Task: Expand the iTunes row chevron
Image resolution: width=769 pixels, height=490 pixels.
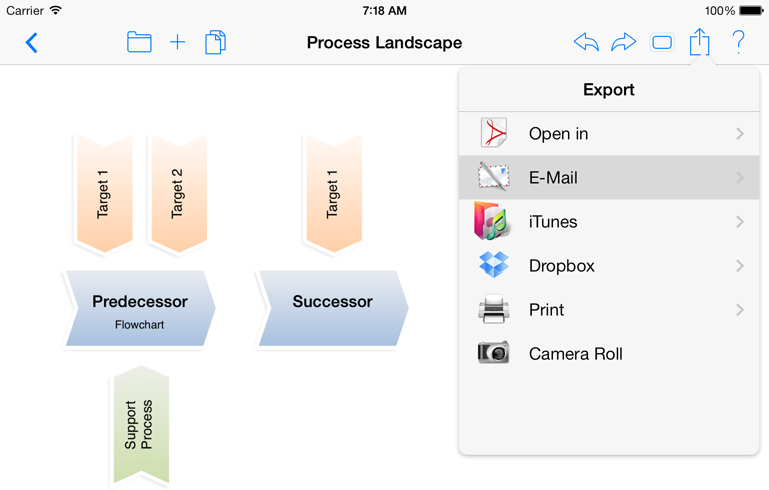Action: pyautogui.click(x=740, y=222)
